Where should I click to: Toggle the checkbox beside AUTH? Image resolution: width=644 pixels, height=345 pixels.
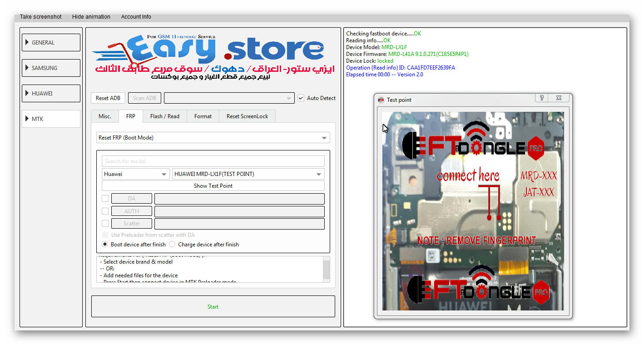[105, 211]
